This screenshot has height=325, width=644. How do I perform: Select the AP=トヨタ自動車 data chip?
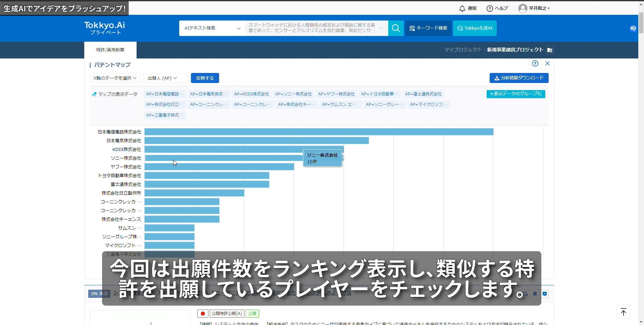coord(380,94)
